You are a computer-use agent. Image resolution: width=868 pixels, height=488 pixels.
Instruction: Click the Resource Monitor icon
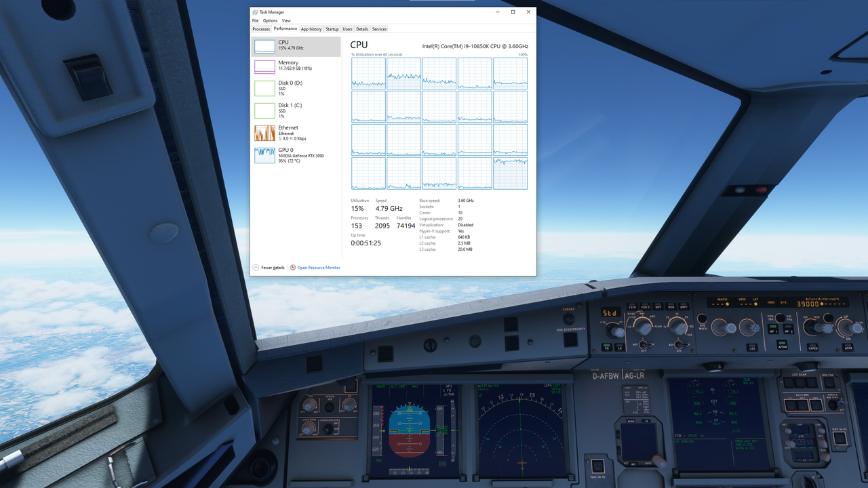click(293, 268)
